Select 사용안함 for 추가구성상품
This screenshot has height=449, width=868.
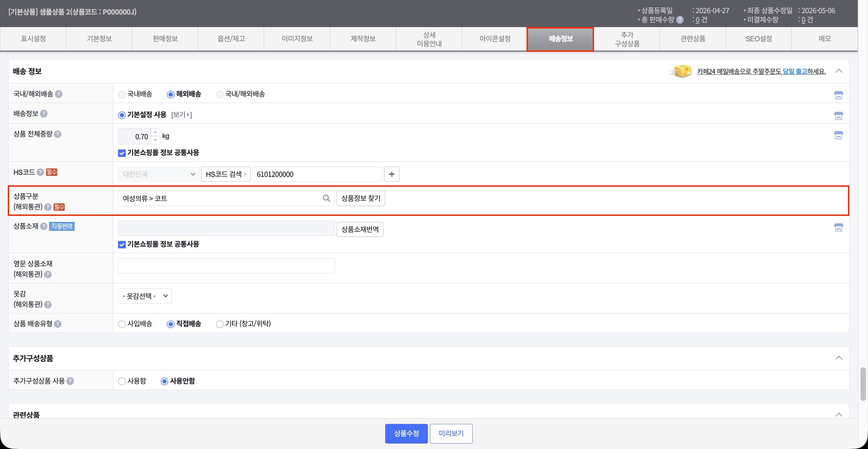pyautogui.click(x=164, y=382)
